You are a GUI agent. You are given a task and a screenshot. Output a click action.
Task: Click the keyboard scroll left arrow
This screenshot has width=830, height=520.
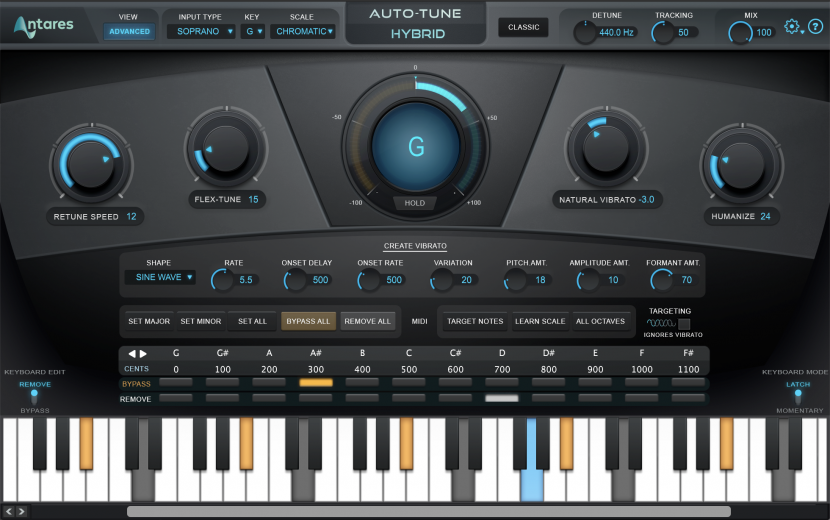(x=10, y=511)
